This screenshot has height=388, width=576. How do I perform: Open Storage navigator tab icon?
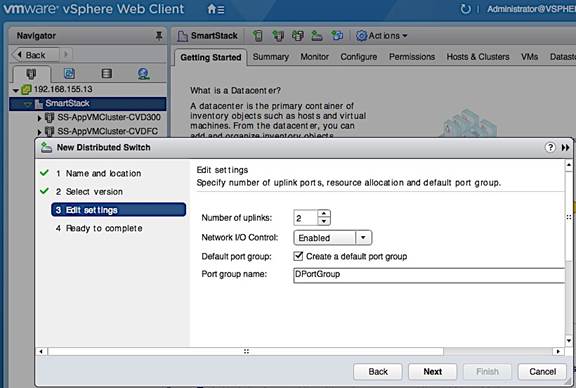click(107, 74)
